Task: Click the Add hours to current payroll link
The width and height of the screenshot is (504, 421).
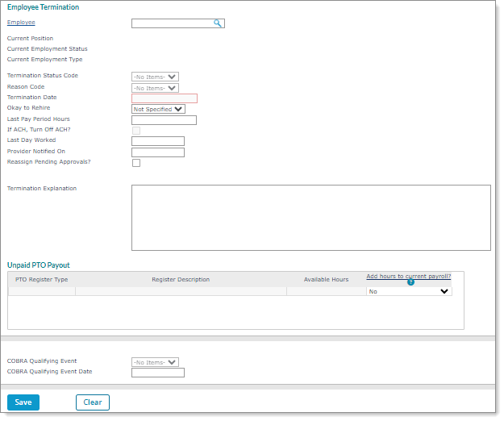Action: (408, 276)
